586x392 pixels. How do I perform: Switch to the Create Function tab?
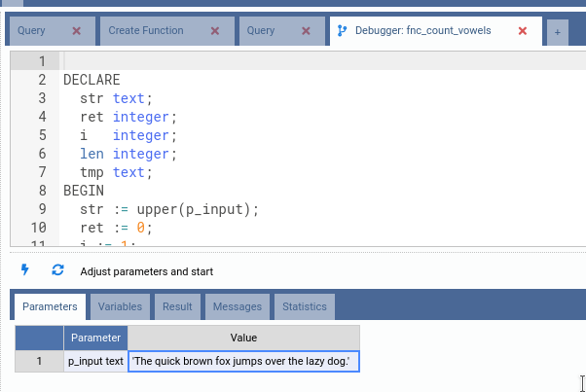click(146, 31)
